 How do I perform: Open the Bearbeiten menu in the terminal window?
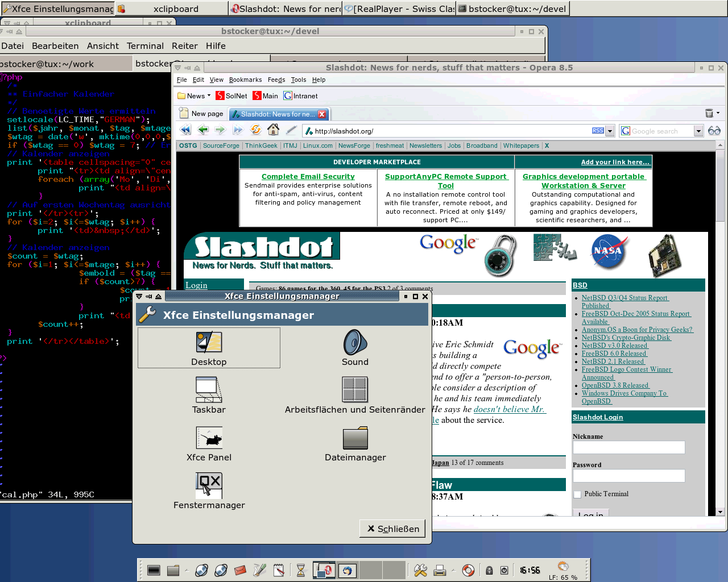click(55, 46)
